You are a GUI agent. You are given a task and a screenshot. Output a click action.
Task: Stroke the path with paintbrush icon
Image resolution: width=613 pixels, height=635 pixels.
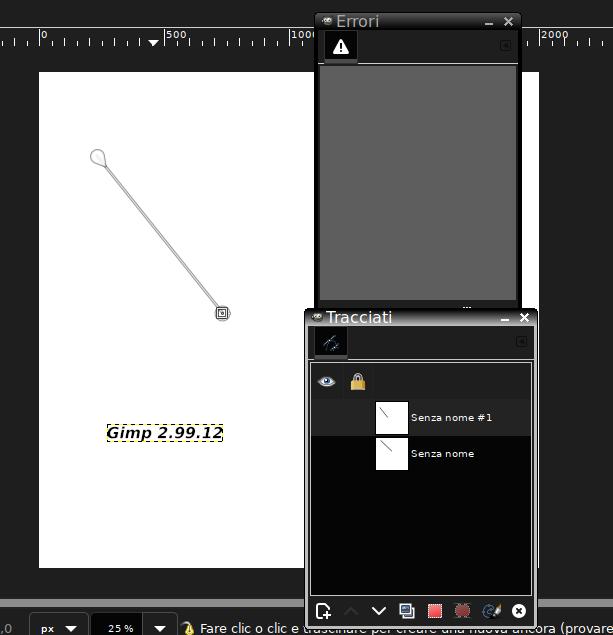click(491, 611)
